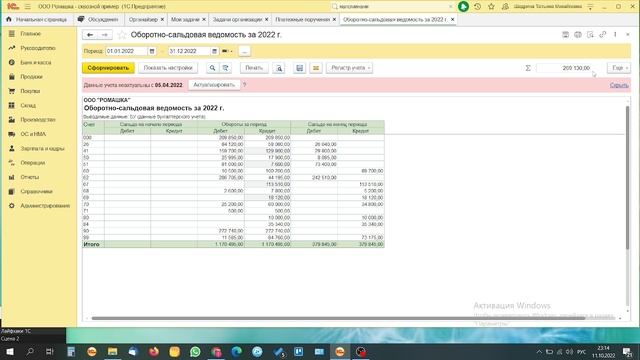Select the Итого row label
Image resolution: width=640 pixels, height=360 pixels.
[x=91, y=244]
